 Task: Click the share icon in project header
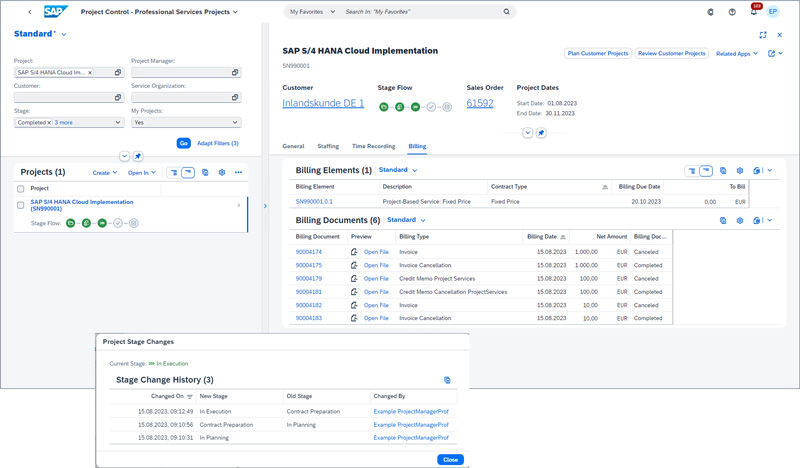[771, 54]
